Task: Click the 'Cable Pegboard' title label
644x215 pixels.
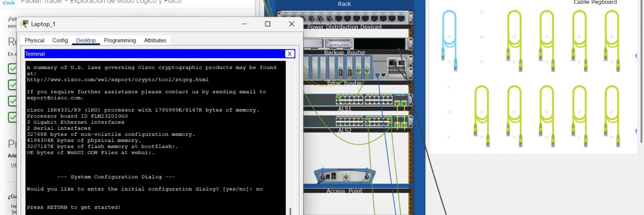Action: click(595, 2)
